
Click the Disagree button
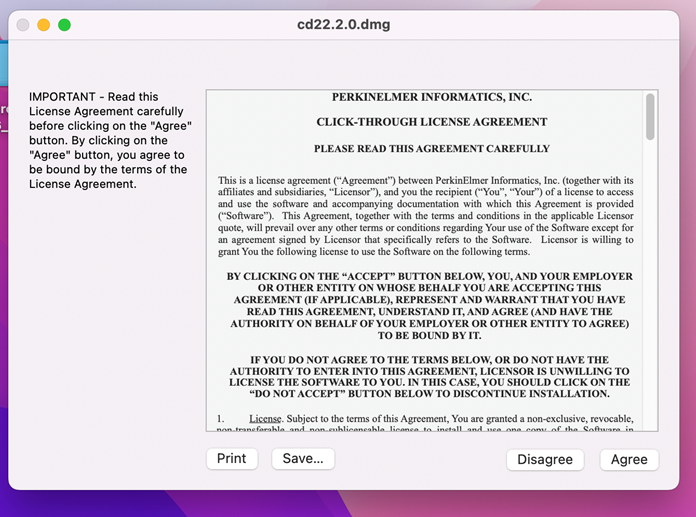[545, 459]
